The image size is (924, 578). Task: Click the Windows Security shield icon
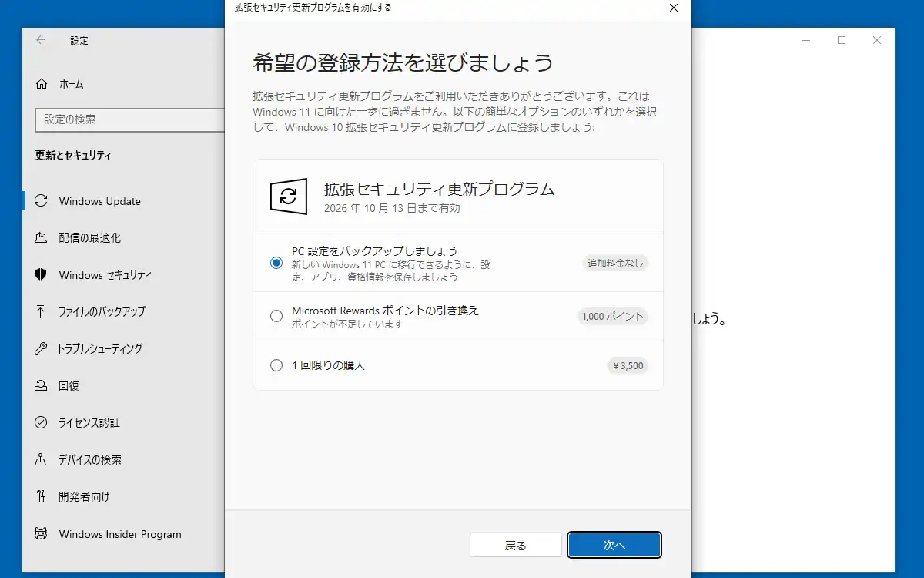coord(42,275)
